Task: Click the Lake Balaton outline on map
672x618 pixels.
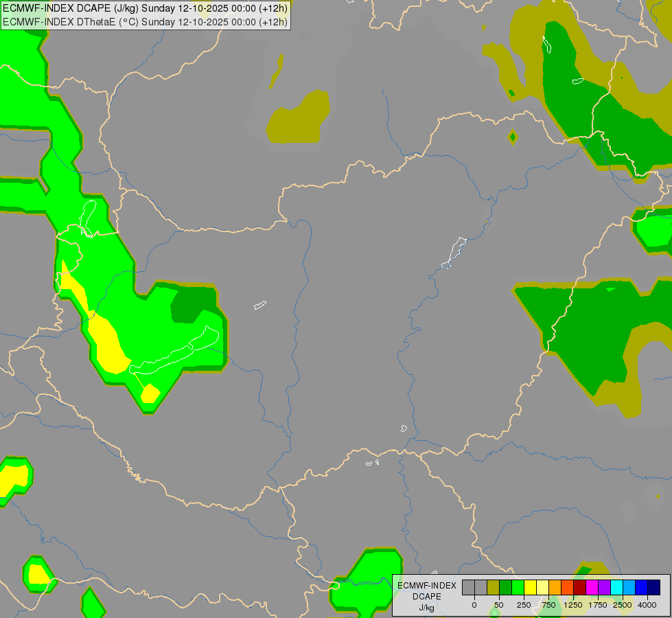Action: click(x=174, y=351)
